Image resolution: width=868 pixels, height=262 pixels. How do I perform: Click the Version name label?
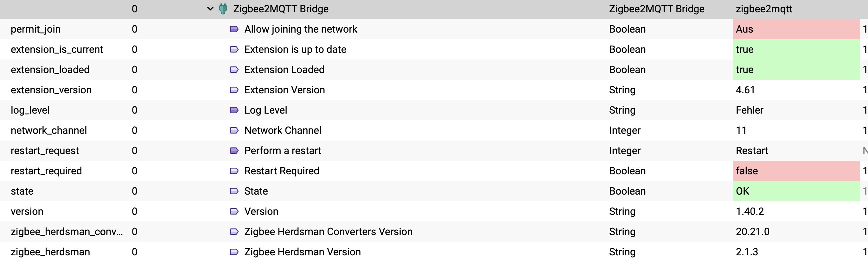click(x=261, y=211)
